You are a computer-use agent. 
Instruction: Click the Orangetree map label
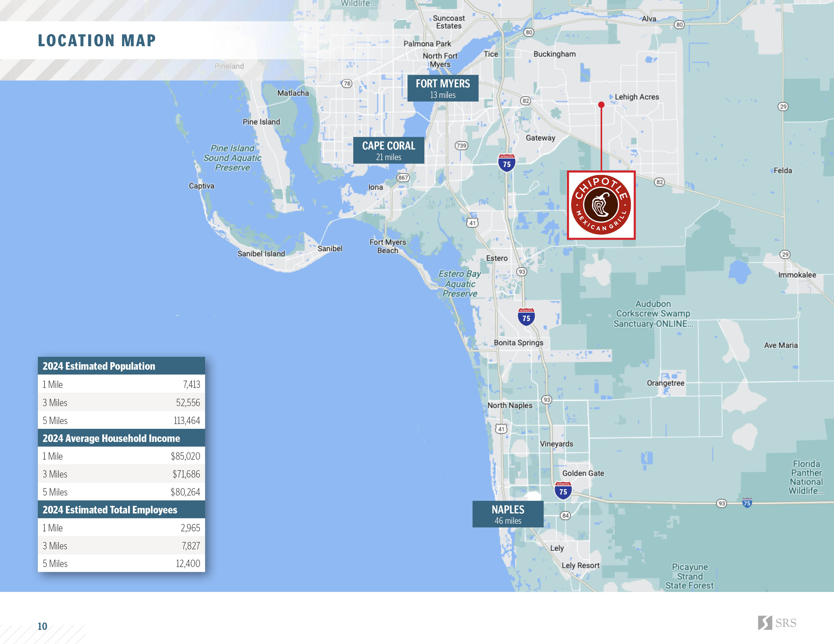pos(666,383)
